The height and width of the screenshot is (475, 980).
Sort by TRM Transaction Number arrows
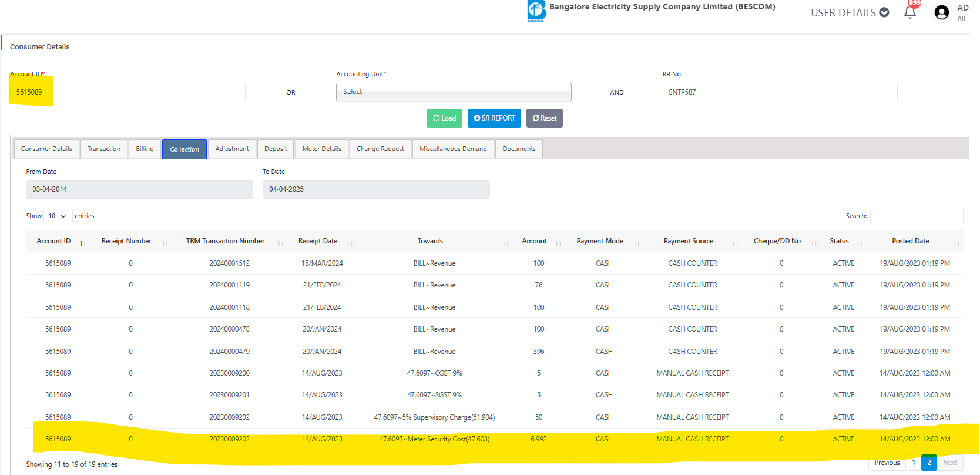[281, 243]
